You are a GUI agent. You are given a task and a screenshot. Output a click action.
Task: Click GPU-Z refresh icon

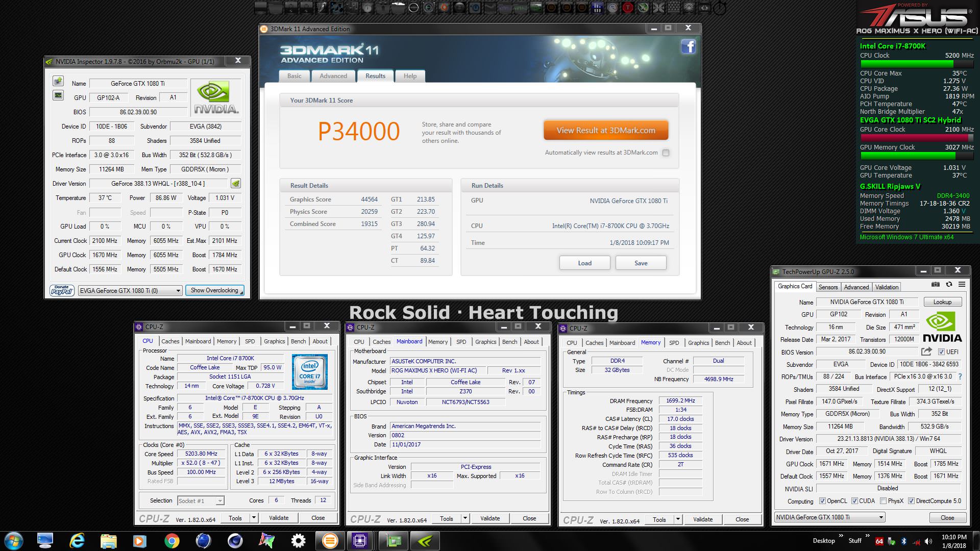coord(949,285)
